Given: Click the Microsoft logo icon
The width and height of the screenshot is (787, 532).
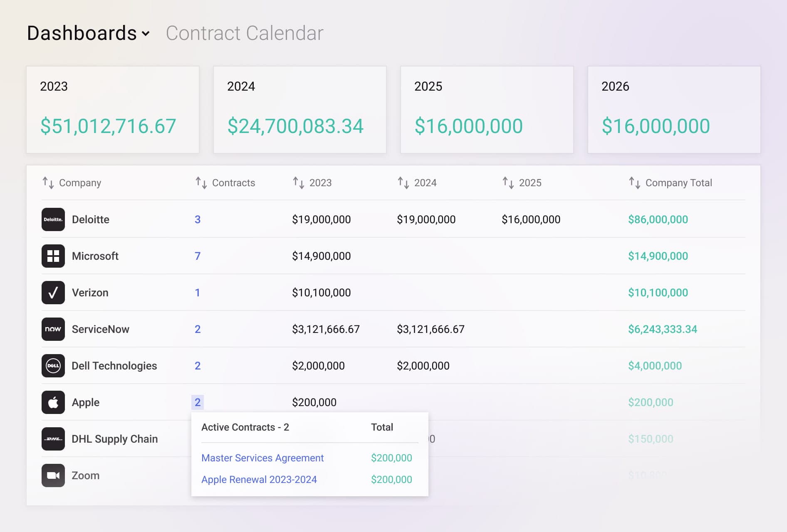Looking at the screenshot, I should point(52,256).
